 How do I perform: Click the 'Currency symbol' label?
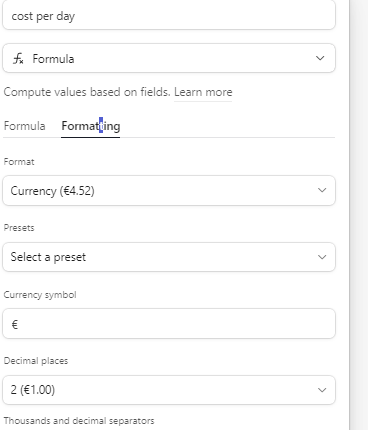coord(40,295)
